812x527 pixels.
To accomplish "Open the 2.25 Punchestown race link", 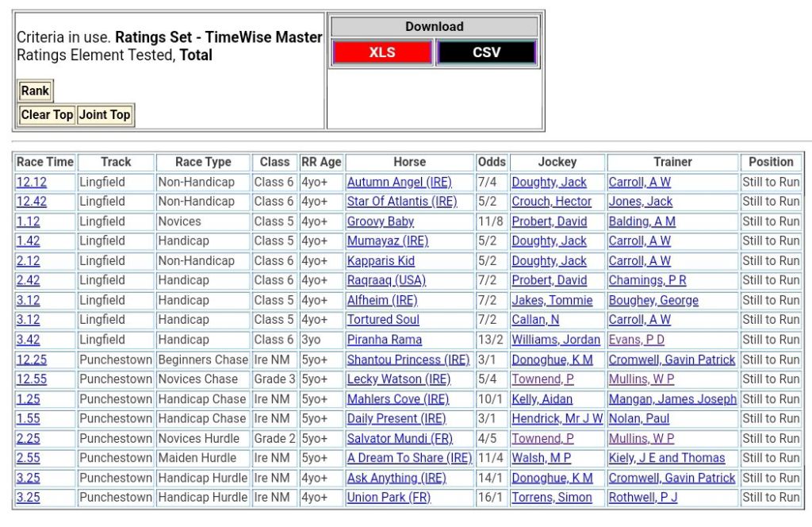I will coord(28,438).
